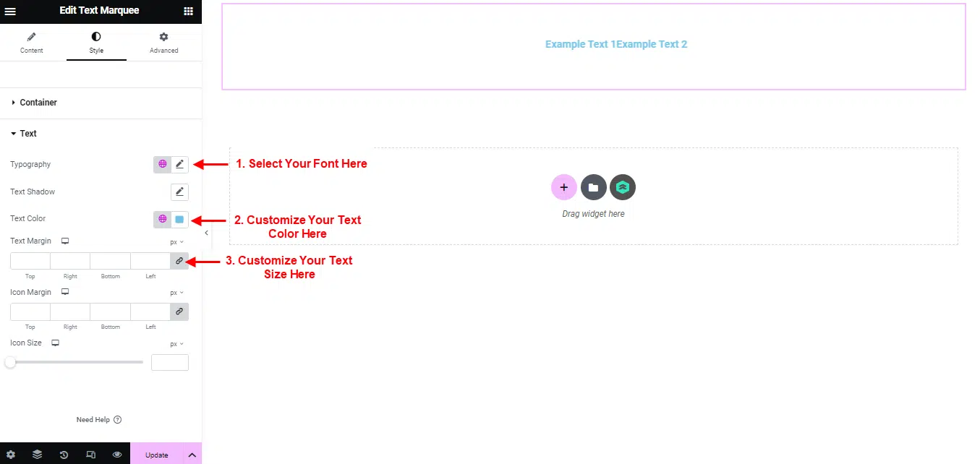Image resolution: width=980 pixels, height=464 pixels.
Task: Click the Text Color global colors globe icon
Action: coord(162,219)
